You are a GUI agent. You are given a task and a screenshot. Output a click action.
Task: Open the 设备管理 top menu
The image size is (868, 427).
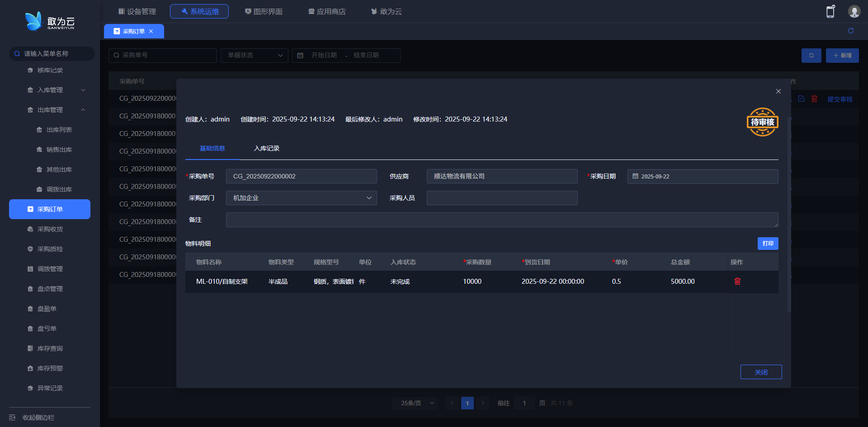pyautogui.click(x=137, y=11)
